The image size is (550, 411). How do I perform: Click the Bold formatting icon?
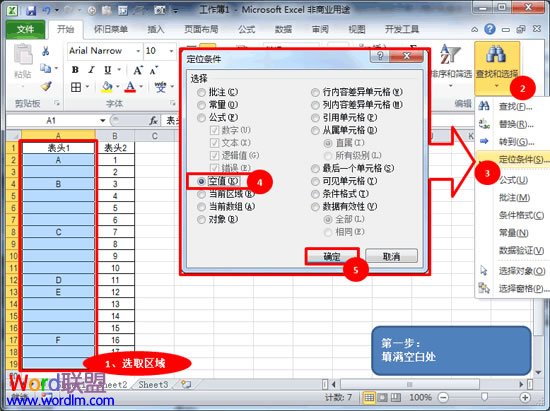[75, 70]
